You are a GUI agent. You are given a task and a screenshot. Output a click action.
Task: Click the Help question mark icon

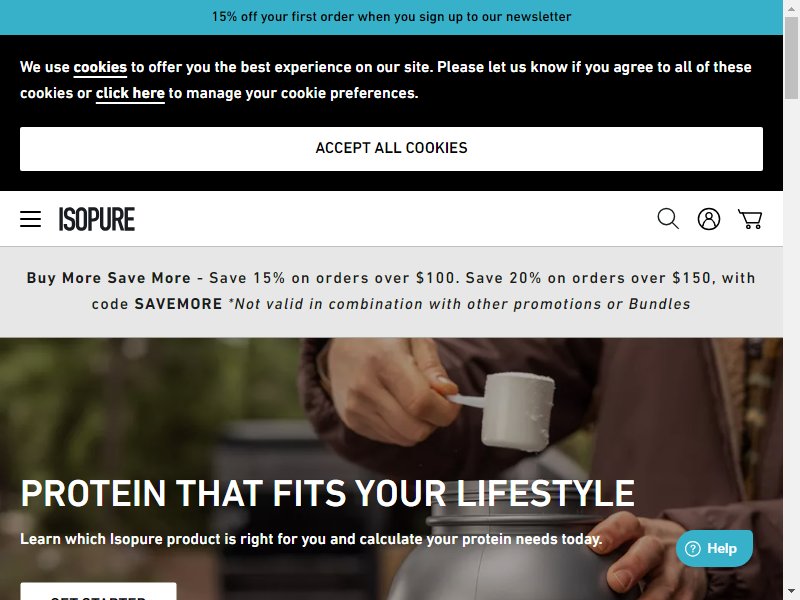pyautogui.click(x=692, y=549)
